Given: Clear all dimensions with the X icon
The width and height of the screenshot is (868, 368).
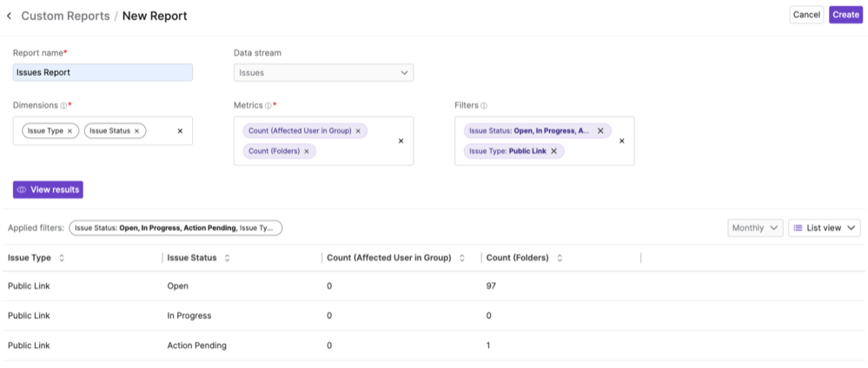Looking at the screenshot, I should [x=180, y=131].
